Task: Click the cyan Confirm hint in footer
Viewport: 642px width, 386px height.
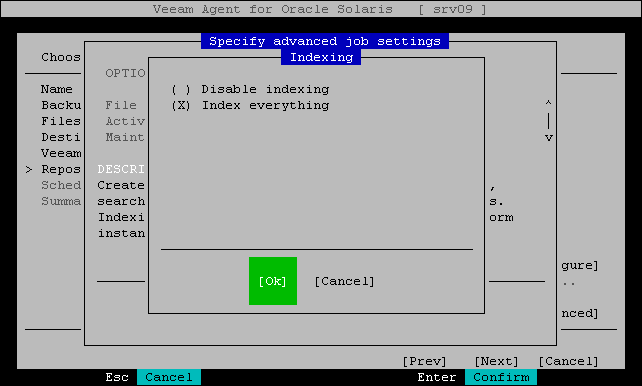Action: [501, 377]
